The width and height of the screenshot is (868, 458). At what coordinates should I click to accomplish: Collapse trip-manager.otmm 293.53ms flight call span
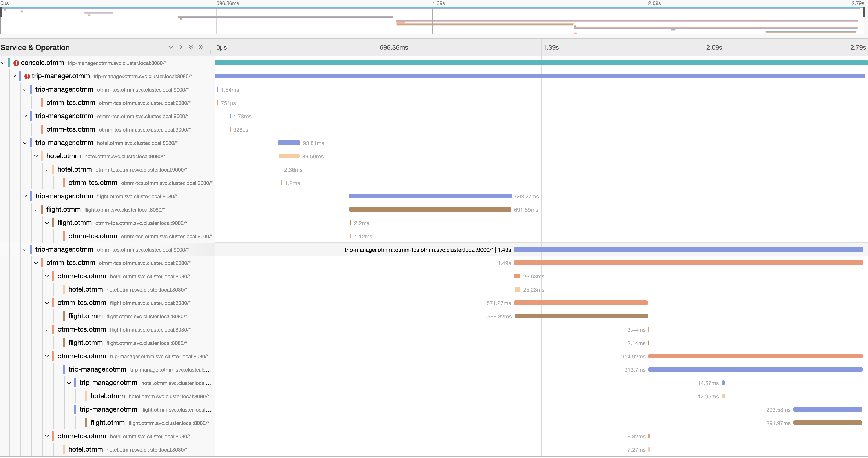[x=69, y=410]
